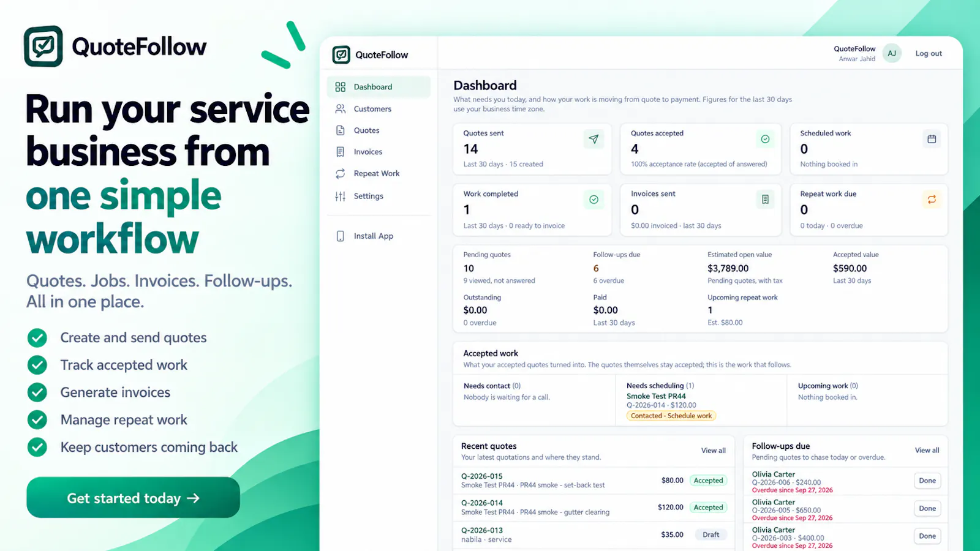This screenshot has height=551, width=980.
Task: Click the paper plane icon on Quotes sent card
Action: tap(594, 139)
